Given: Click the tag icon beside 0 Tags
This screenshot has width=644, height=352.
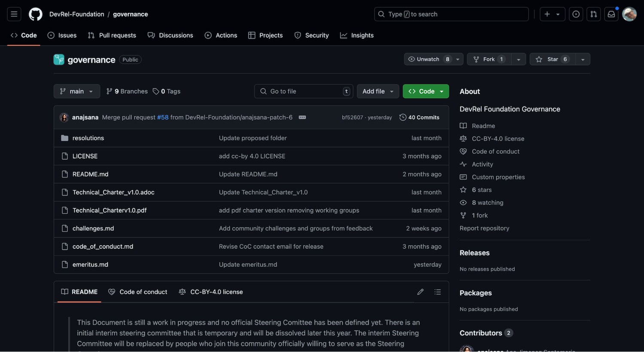Looking at the screenshot, I should [156, 91].
